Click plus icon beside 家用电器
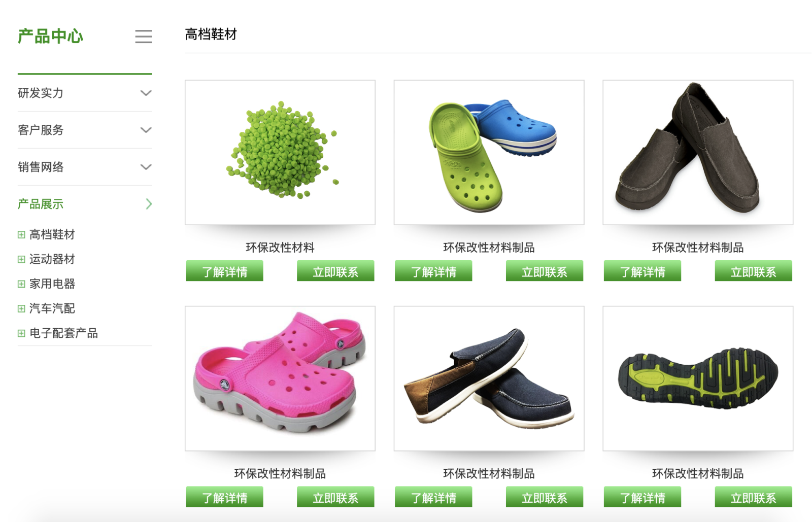 21,284
